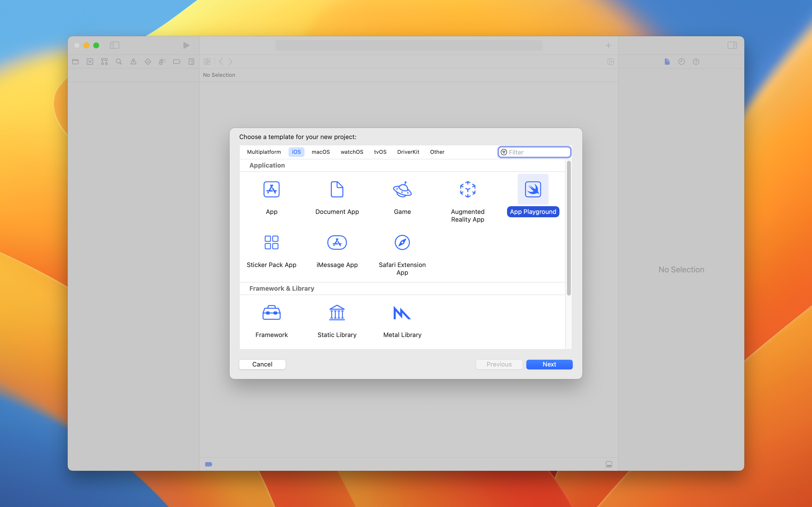Select the App template icon
The height and width of the screenshot is (507, 812).
pyautogui.click(x=271, y=190)
